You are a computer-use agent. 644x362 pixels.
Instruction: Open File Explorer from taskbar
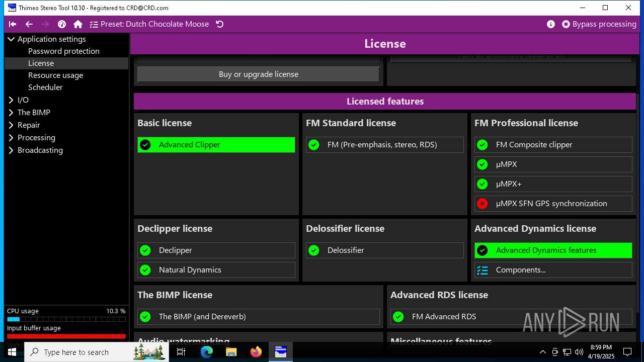click(x=231, y=352)
